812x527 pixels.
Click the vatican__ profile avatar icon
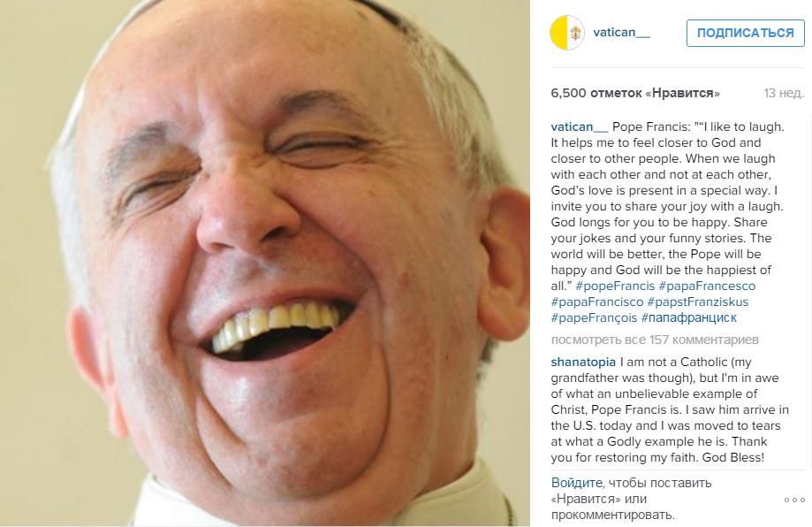tap(567, 33)
